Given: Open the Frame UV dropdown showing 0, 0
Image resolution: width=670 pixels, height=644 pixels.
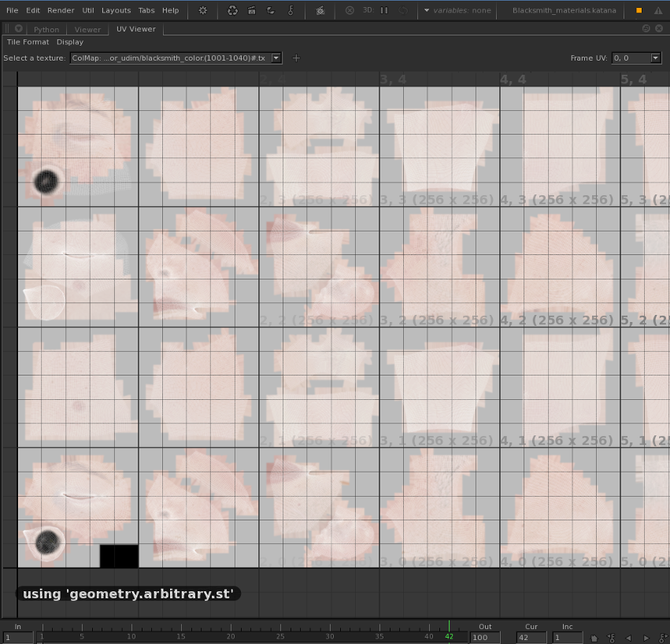Looking at the screenshot, I should coord(636,57).
